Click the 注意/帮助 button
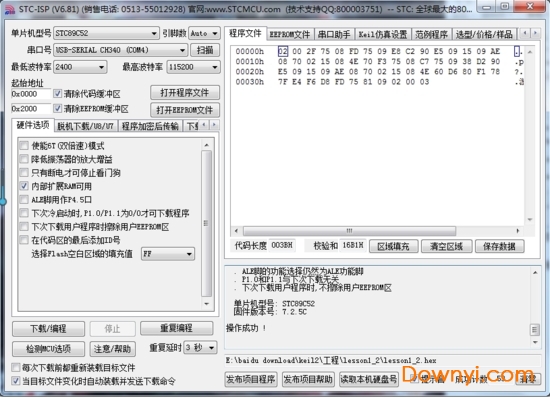 coord(112,349)
